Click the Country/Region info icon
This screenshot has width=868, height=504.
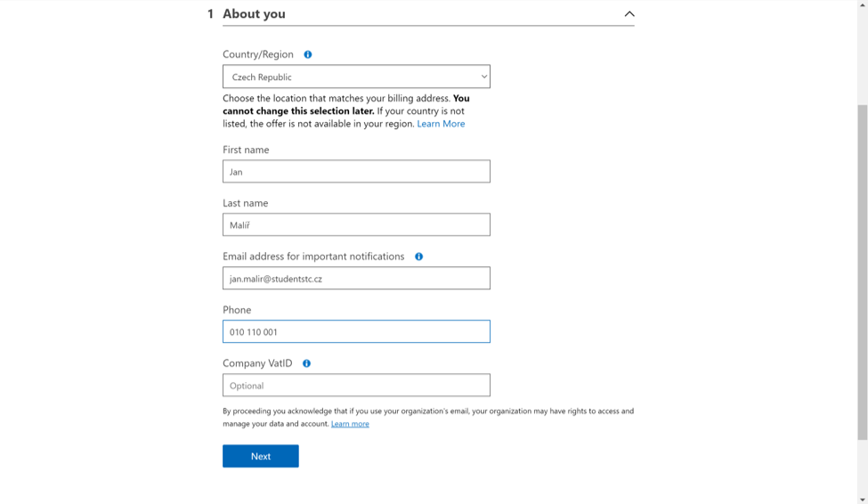pyautogui.click(x=308, y=54)
